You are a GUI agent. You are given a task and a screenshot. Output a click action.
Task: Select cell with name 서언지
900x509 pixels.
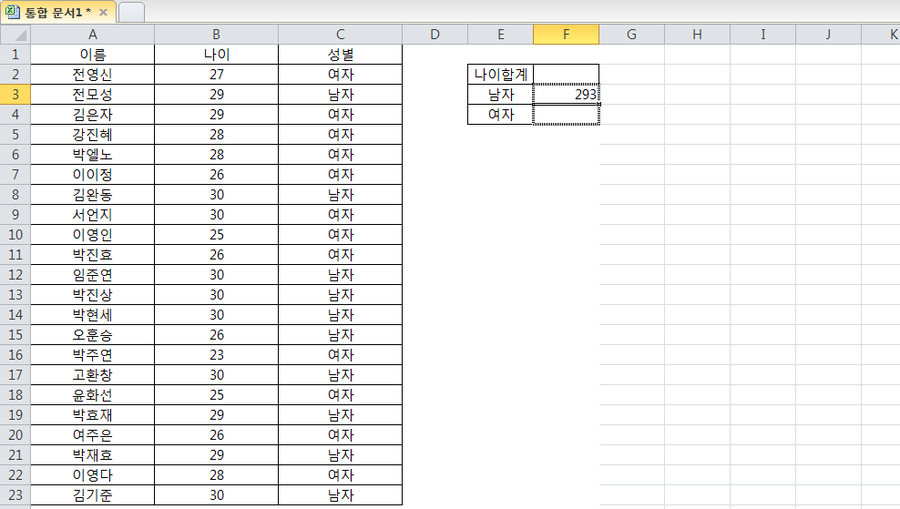pos(92,215)
